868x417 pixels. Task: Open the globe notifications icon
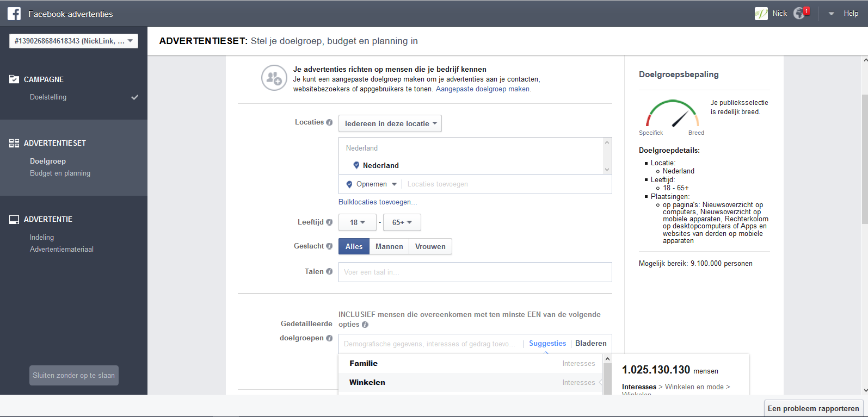click(799, 14)
